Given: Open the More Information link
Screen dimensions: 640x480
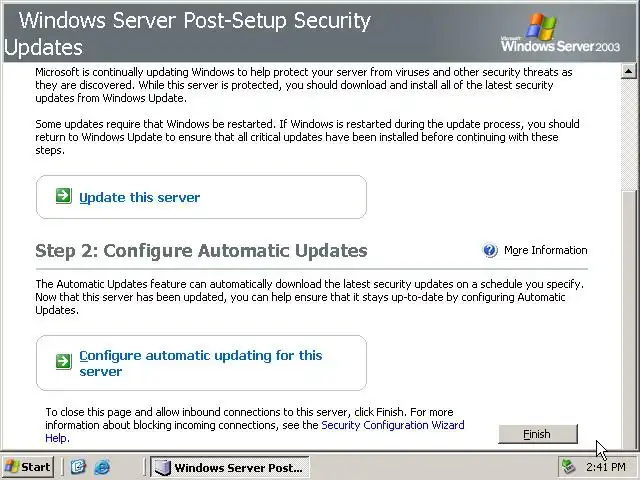Looking at the screenshot, I should 545,251.
